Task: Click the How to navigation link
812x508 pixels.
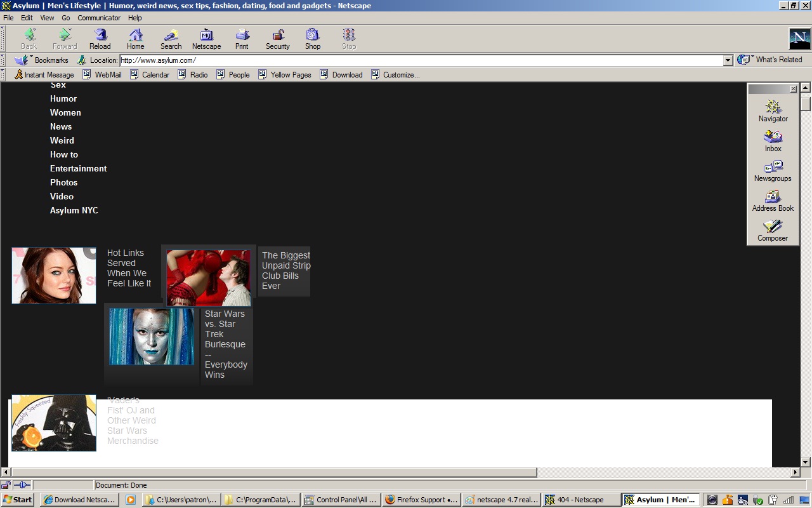Action: [64, 154]
